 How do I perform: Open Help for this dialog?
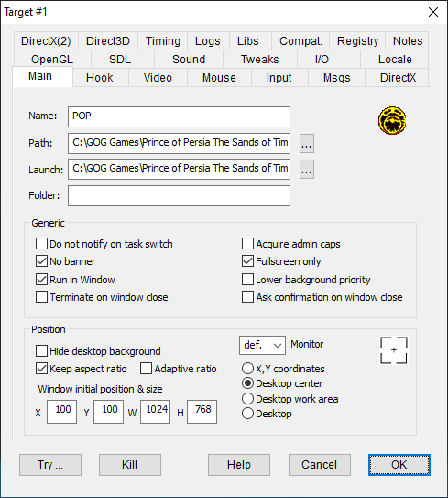pos(239,465)
